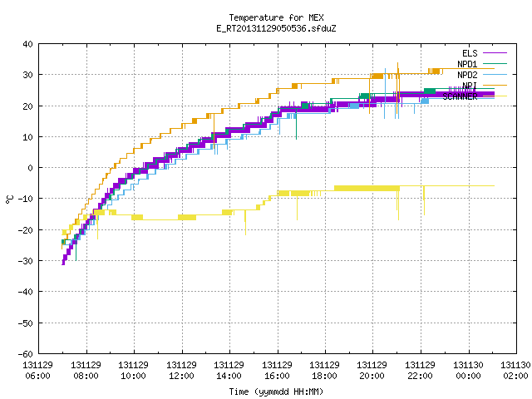Click the 'Temperature for MEX' chart title
The height and width of the screenshot is (399, 532).
click(x=276, y=17)
